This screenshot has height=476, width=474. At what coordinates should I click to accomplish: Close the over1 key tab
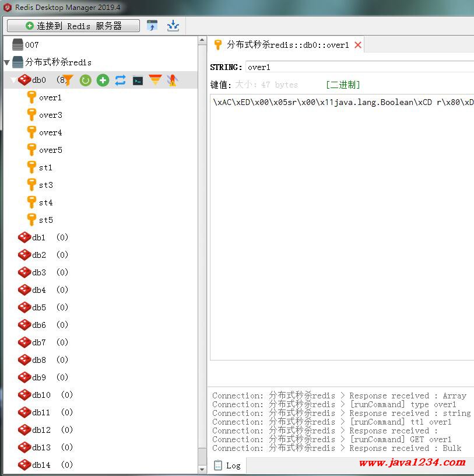358,45
